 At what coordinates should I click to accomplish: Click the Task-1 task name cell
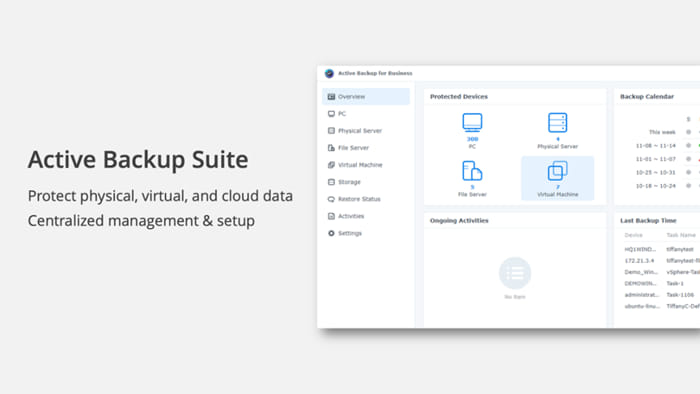(x=675, y=283)
